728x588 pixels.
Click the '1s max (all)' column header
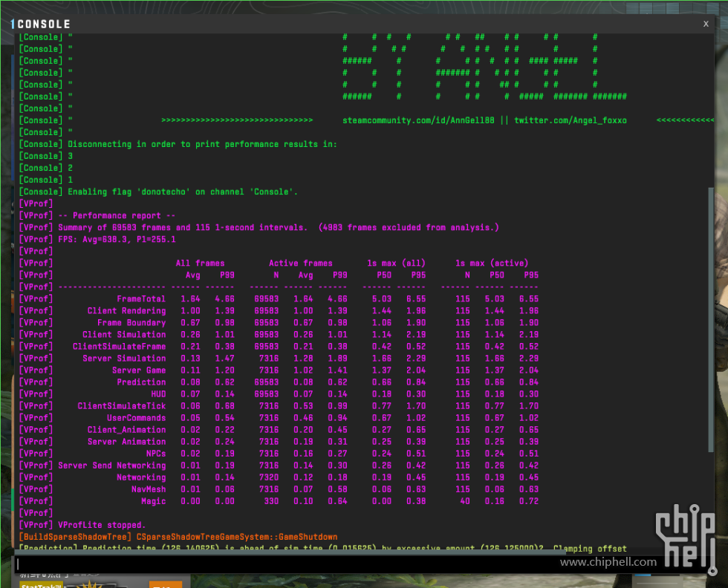pos(396,263)
